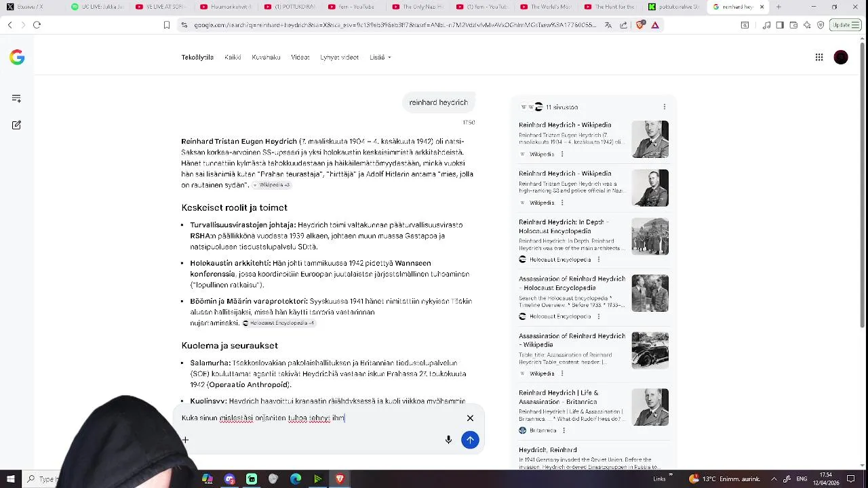
Task: Expand taskbar Links toolbar chevron
Action: [671, 476]
